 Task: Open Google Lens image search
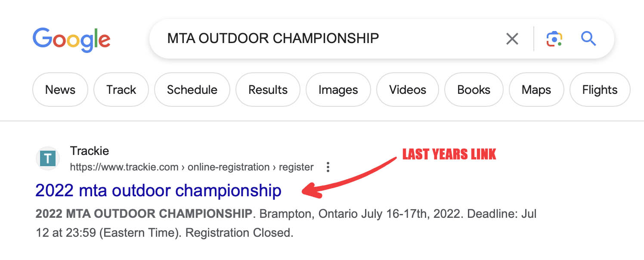coord(554,39)
